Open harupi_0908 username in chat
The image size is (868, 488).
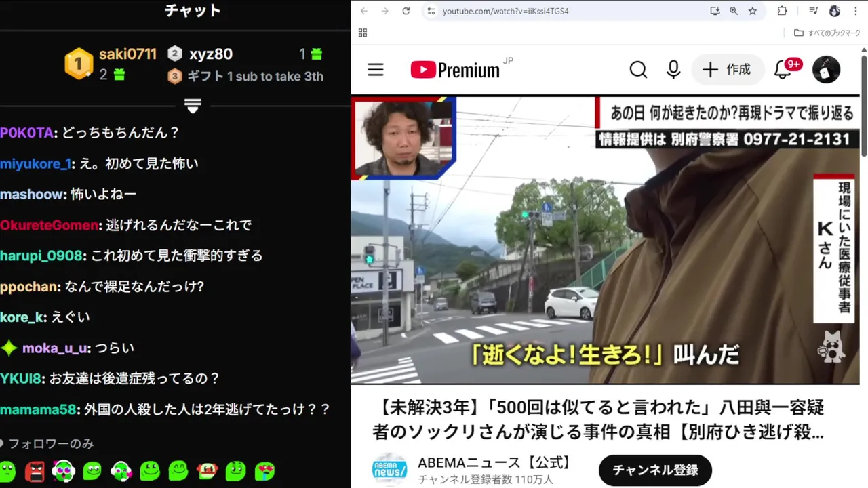click(41, 256)
